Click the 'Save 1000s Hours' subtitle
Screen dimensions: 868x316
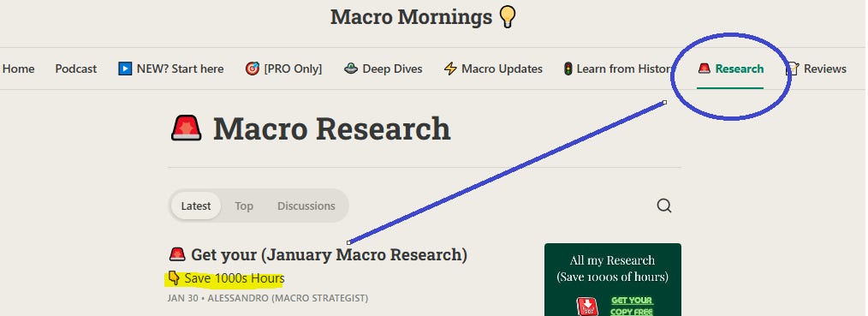point(235,278)
